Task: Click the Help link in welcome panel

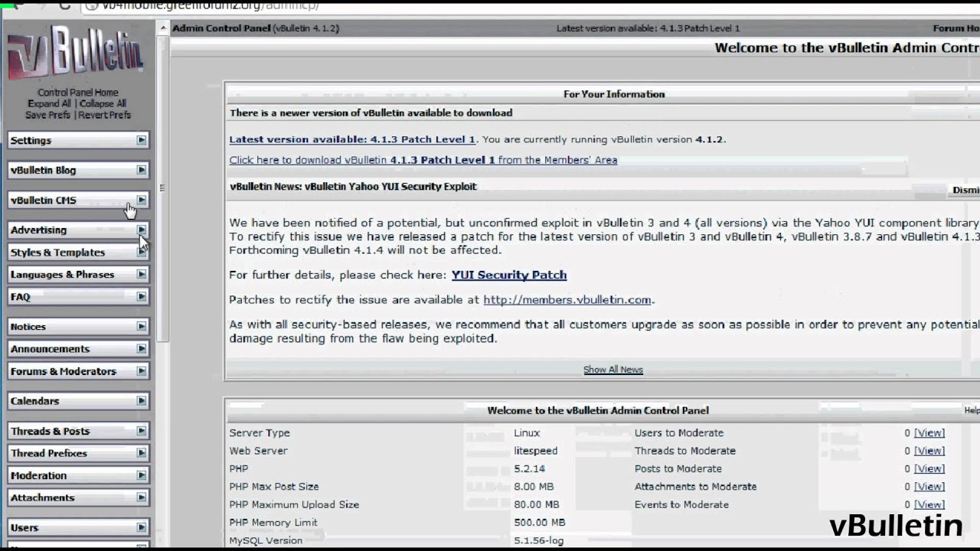Action: [x=972, y=410]
